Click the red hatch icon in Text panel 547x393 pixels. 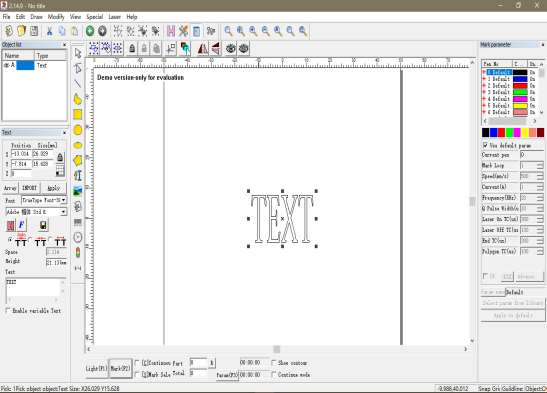(10, 225)
